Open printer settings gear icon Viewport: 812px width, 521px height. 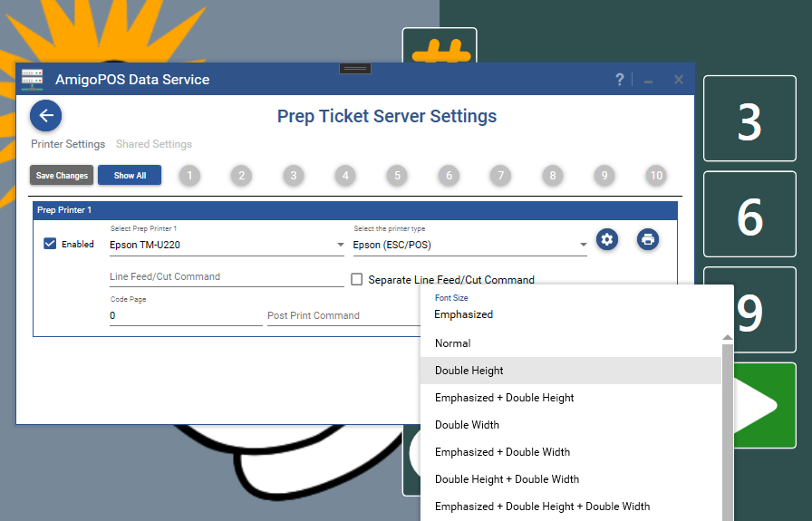pos(607,239)
